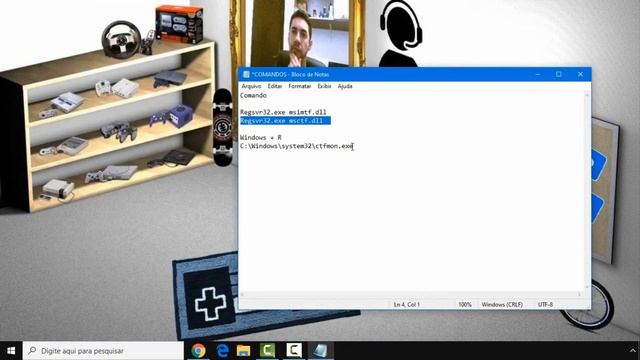
Task: Open the Editar menu
Action: (x=275, y=86)
